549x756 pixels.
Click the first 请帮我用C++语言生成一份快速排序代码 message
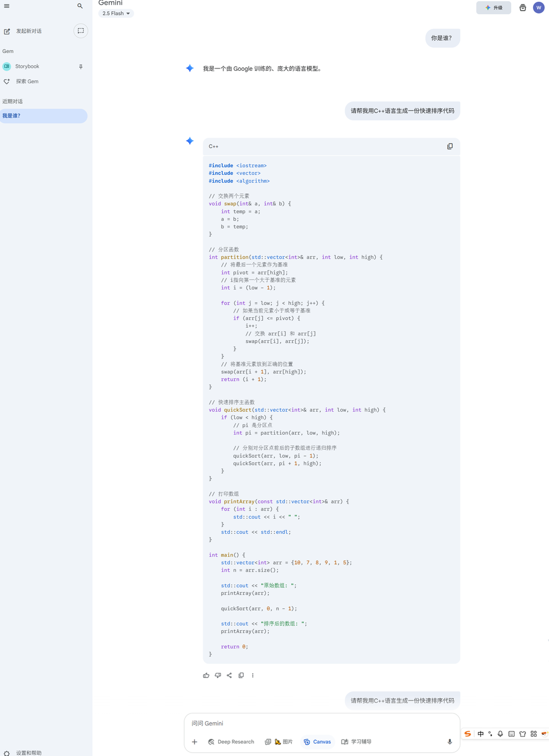pyautogui.click(x=402, y=110)
